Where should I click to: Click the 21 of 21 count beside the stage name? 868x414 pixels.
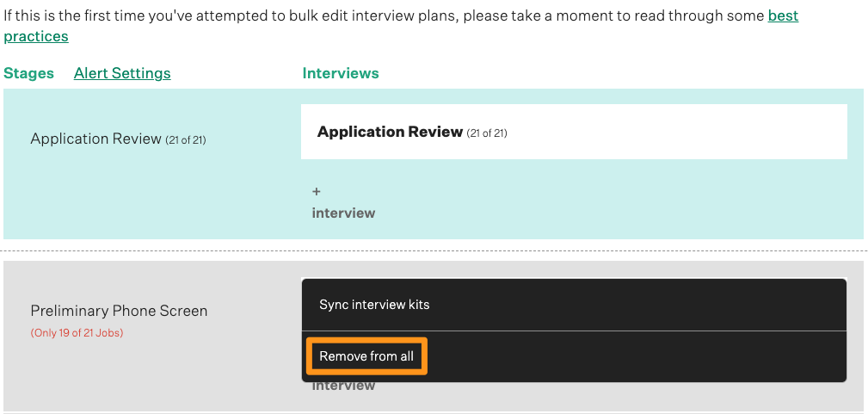[x=186, y=140]
